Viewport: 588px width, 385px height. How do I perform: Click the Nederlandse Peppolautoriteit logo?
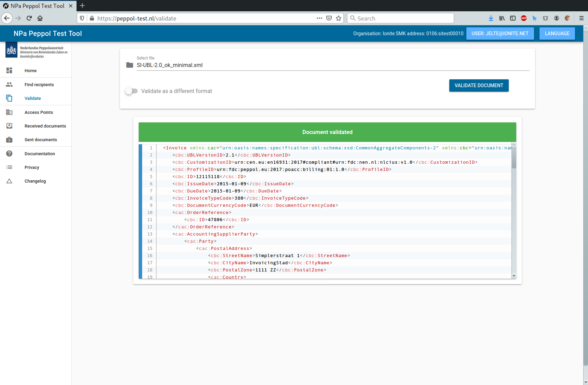pyautogui.click(x=37, y=51)
